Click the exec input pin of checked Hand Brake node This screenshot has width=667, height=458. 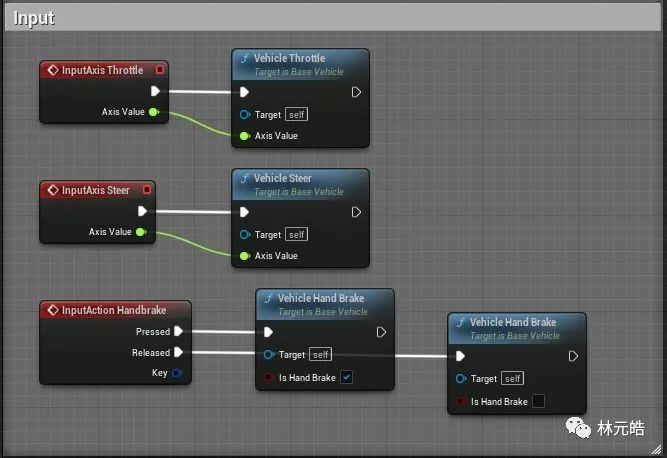click(x=268, y=332)
